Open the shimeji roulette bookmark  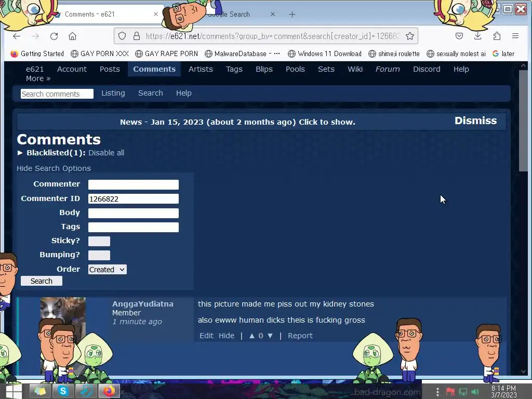pos(394,54)
